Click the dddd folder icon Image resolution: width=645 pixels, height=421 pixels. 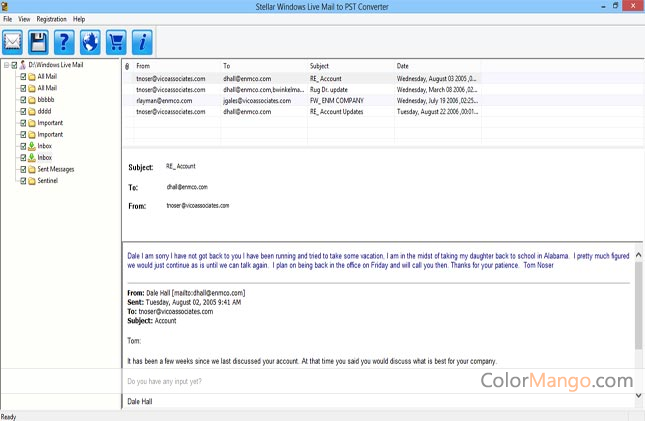32,112
